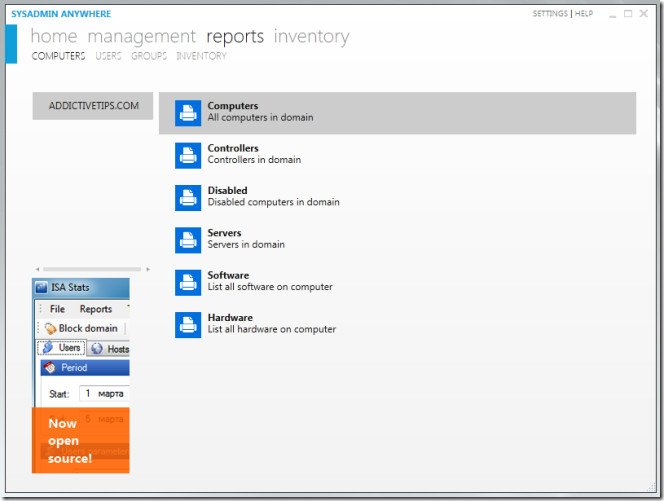
Task: Click the scrollbar left arrow under domain list
Action: (x=37, y=269)
